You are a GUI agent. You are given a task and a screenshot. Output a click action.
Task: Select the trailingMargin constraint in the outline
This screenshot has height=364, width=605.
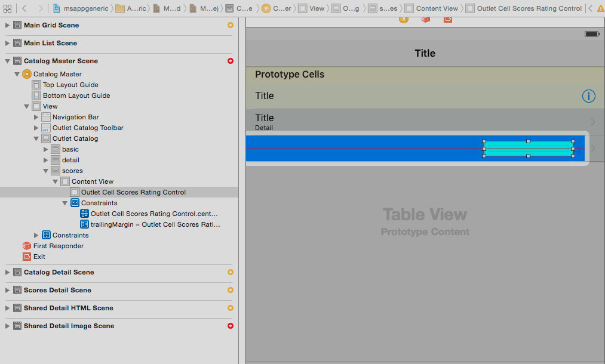click(155, 224)
